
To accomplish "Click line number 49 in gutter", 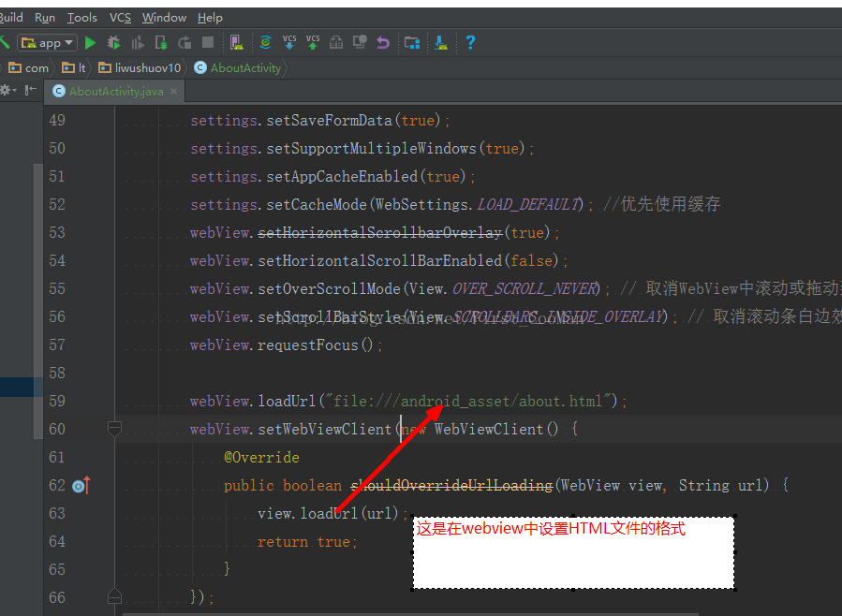I will pyautogui.click(x=57, y=120).
